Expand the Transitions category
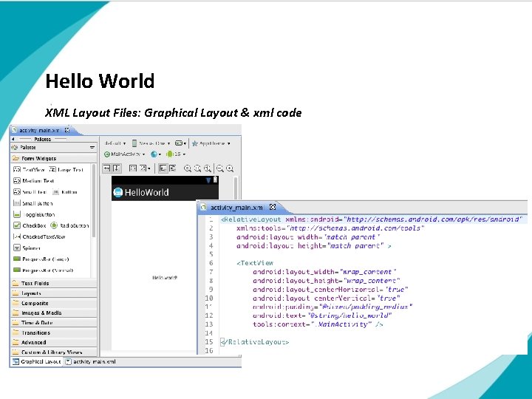The width and height of the screenshot is (532, 399). click(54, 332)
